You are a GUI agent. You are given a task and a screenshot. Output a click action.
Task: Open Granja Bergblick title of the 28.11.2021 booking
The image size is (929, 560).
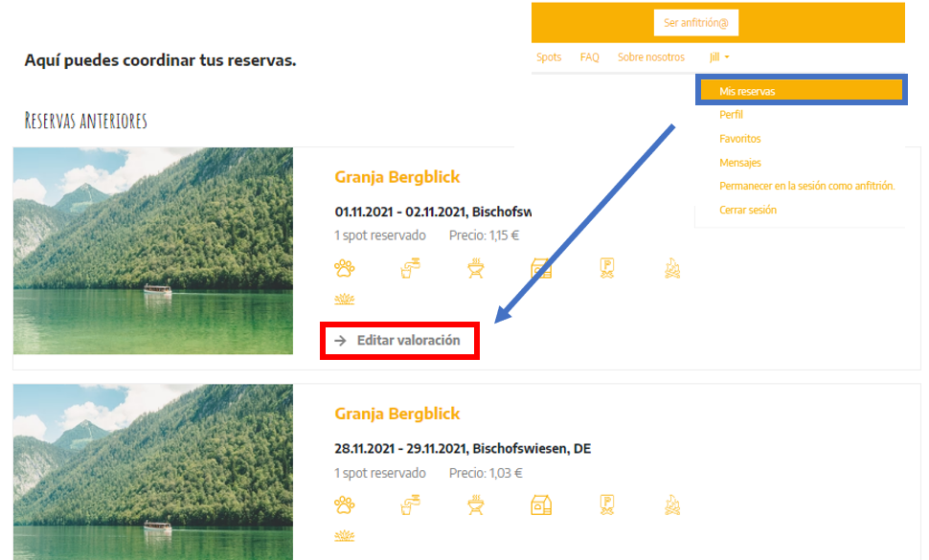(x=397, y=414)
